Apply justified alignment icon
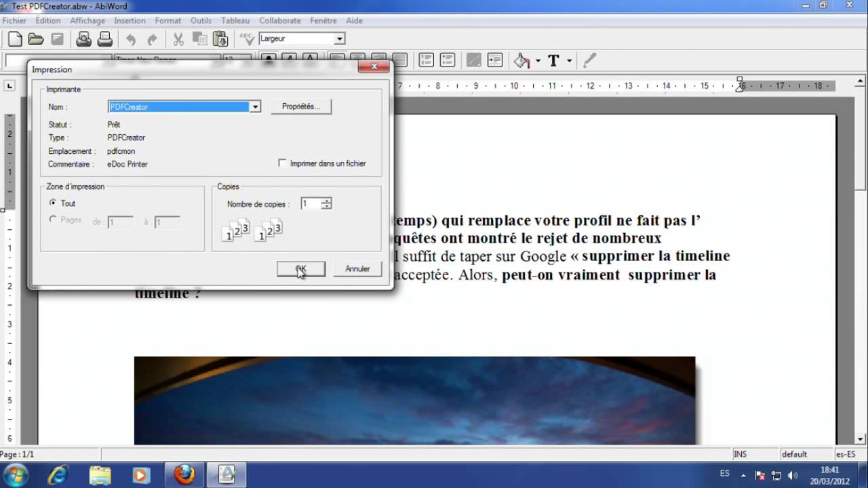 tap(400, 60)
